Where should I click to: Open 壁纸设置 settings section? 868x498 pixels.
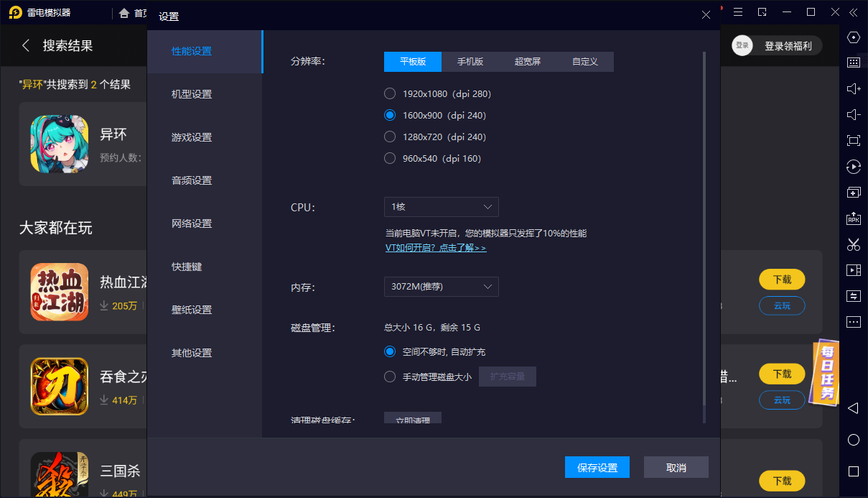click(x=205, y=310)
